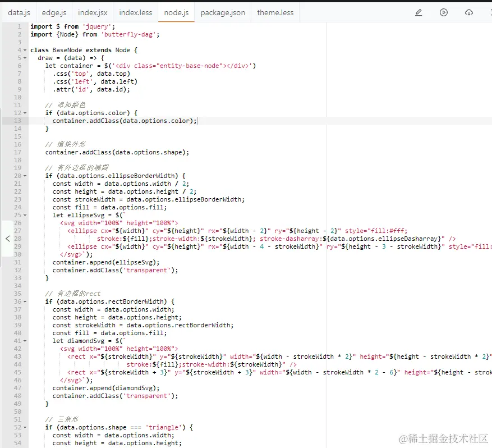The height and width of the screenshot is (448, 492).
Task: Click 'entity-base-node' class string
Action: click(x=189, y=66)
